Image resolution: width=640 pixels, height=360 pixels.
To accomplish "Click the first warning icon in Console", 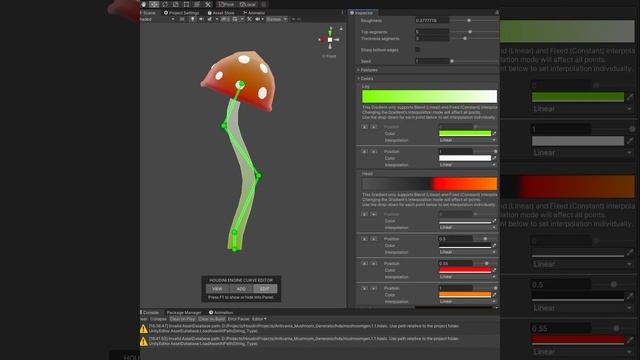I will 144,329.
